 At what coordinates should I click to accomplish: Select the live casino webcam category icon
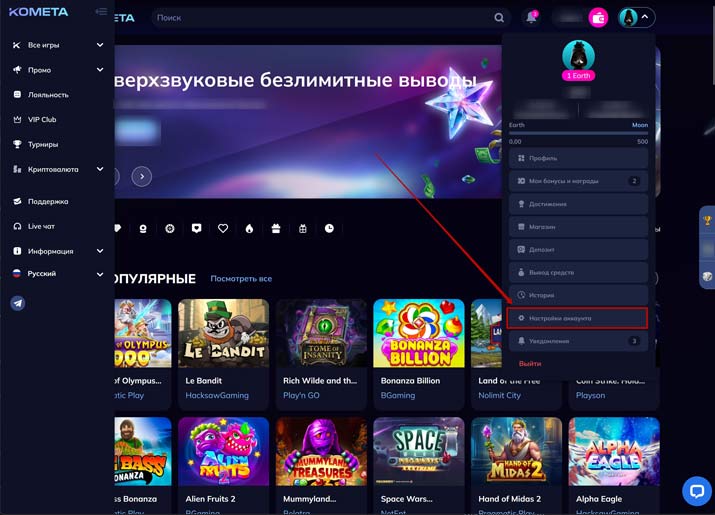pyautogui.click(x=143, y=229)
